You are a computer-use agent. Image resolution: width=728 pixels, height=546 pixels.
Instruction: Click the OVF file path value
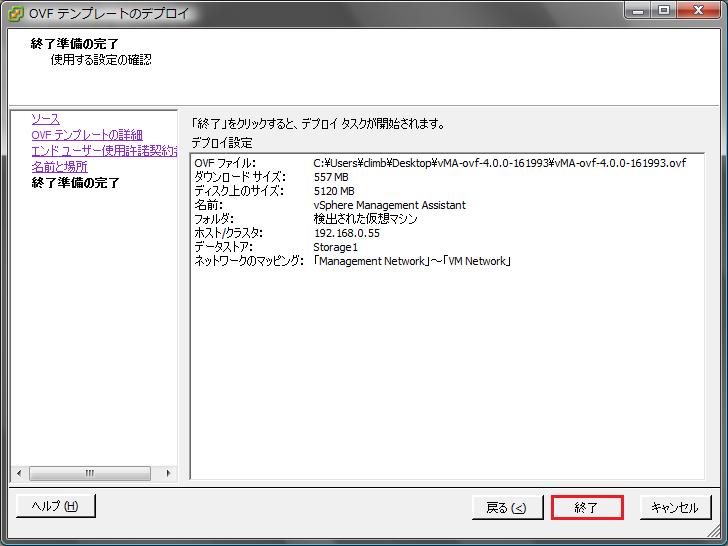click(x=500, y=163)
